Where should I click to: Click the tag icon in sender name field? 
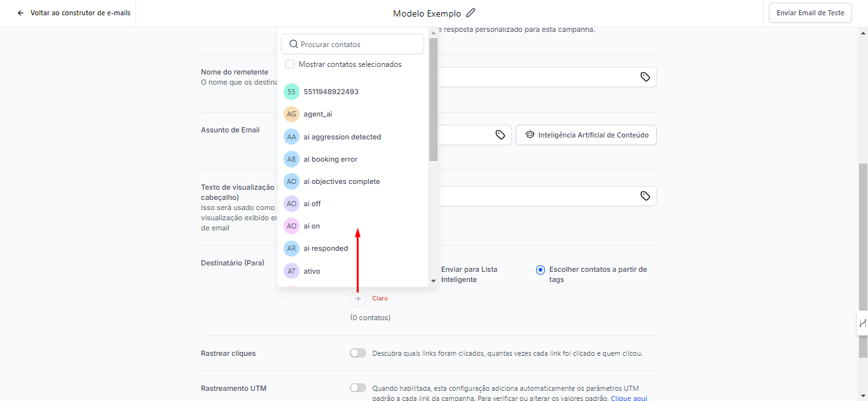point(645,77)
